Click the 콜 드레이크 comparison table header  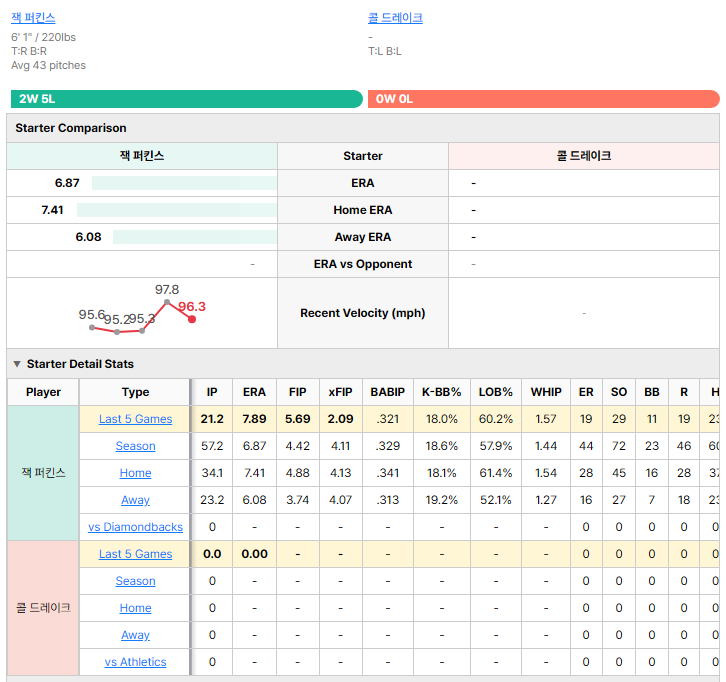coord(584,156)
